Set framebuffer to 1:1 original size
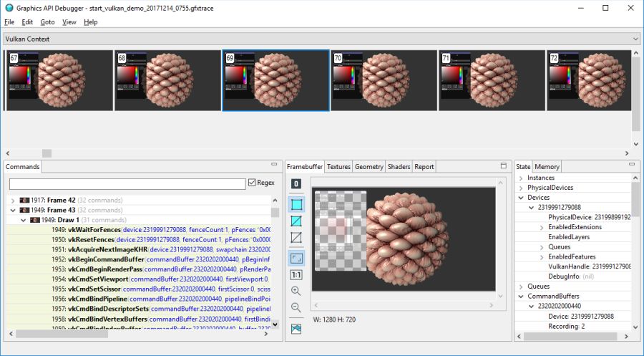644x356 pixels. pyautogui.click(x=296, y=274)
